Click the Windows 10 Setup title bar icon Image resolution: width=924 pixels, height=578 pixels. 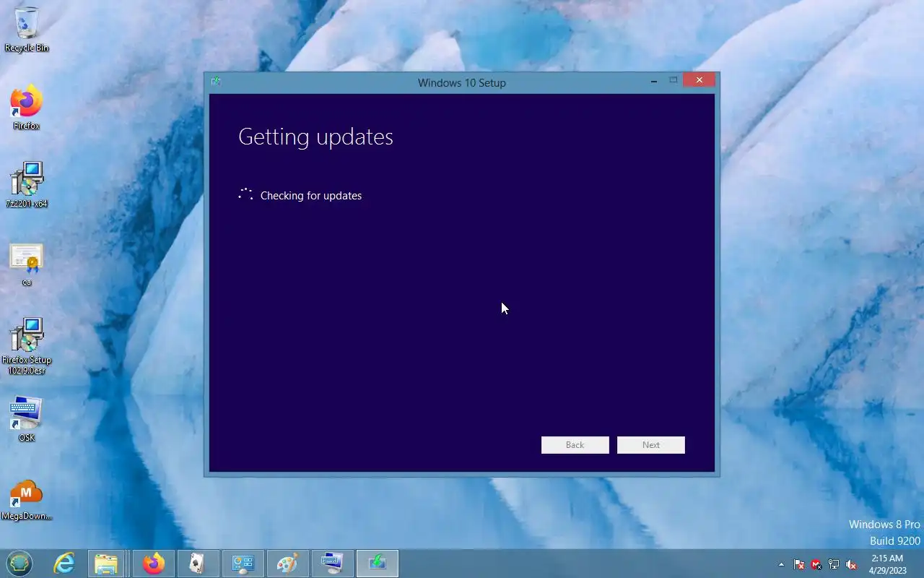tap(216, 82)
